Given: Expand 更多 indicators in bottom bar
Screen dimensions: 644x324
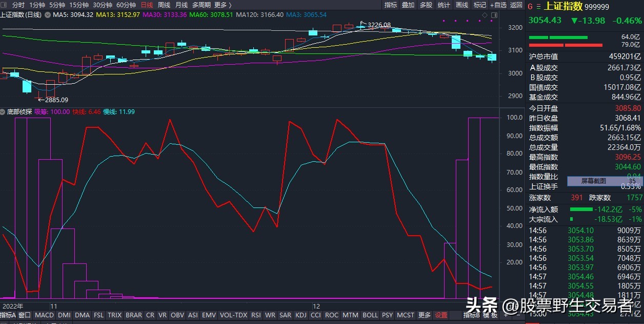Looking at the screenshot, I should (x=424, y=315).
